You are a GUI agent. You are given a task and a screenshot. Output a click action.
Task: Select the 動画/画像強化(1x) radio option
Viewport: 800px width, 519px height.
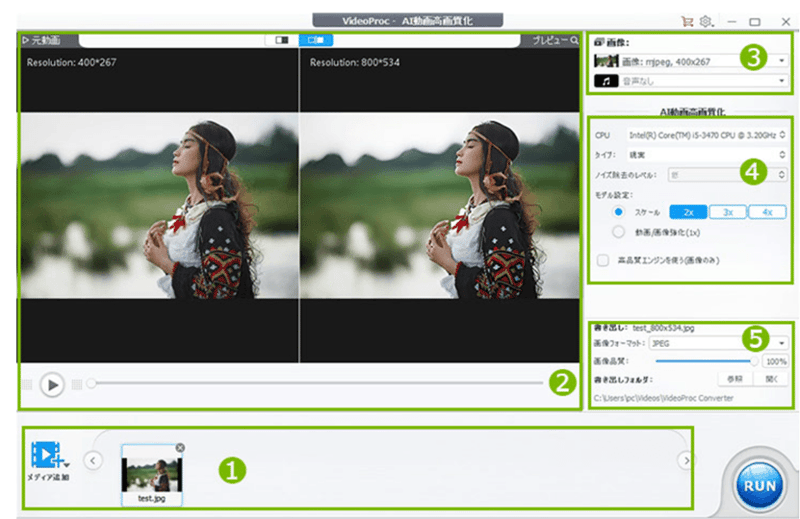click(x=619, y=231)
